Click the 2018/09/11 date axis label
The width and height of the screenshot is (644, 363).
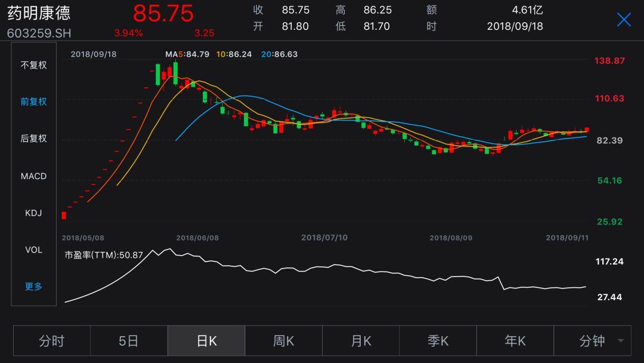pos(567,238)
